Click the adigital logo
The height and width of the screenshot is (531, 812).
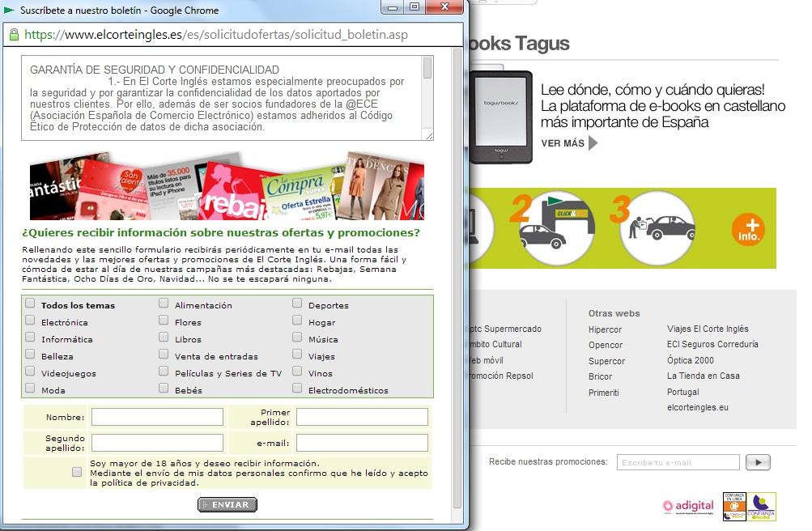coord(688,506)
